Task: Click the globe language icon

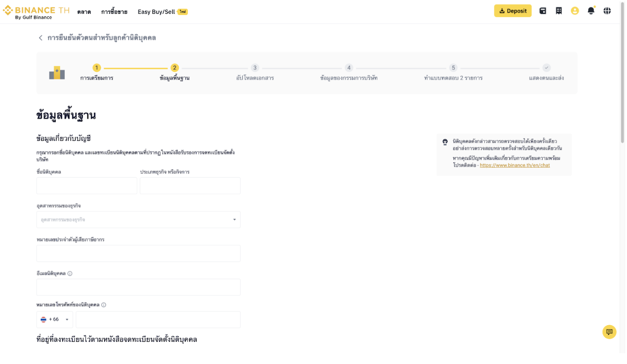Action: (x=607, y=11)
